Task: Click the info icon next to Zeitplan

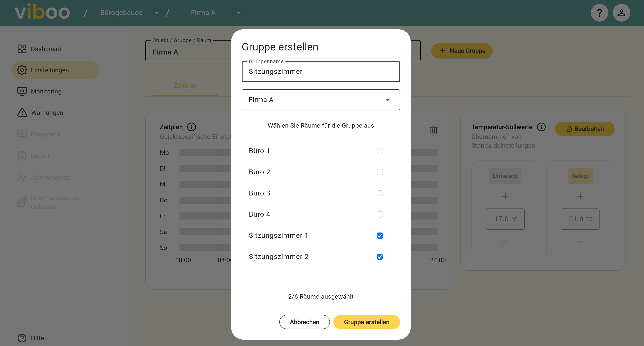Action: point(191,127)
